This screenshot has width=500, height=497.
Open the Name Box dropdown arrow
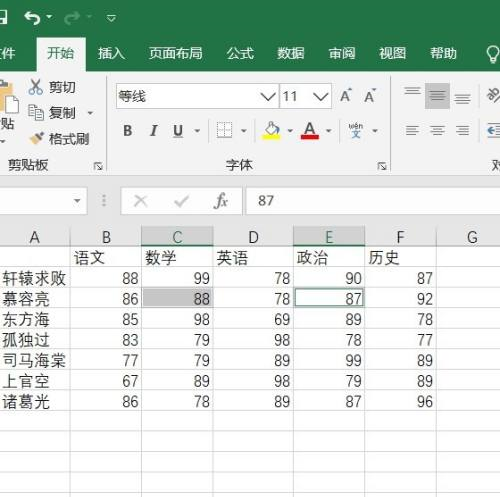pyautogui.click(x=77, y=201)
